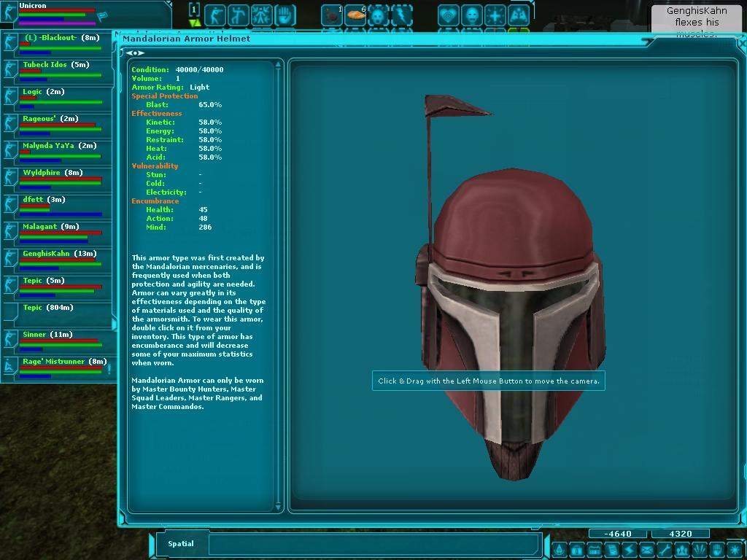Click the toolbar pane number 1 indicator
This screenshot has height=560, width=747.
[x=194, y=9]
